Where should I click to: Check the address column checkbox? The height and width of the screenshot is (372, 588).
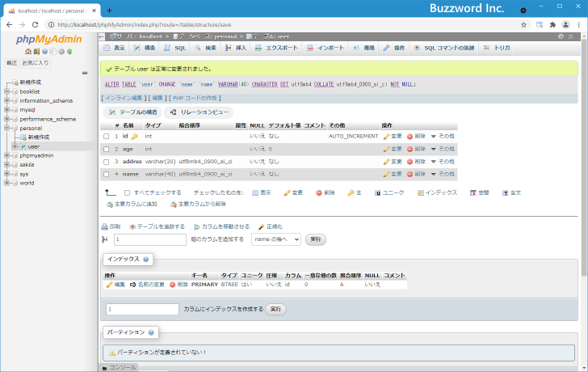click(x=107, y=162)
